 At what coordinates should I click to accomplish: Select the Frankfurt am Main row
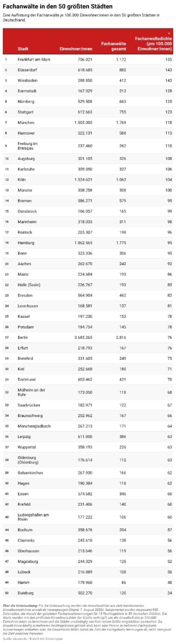click(x=88, y=59)
